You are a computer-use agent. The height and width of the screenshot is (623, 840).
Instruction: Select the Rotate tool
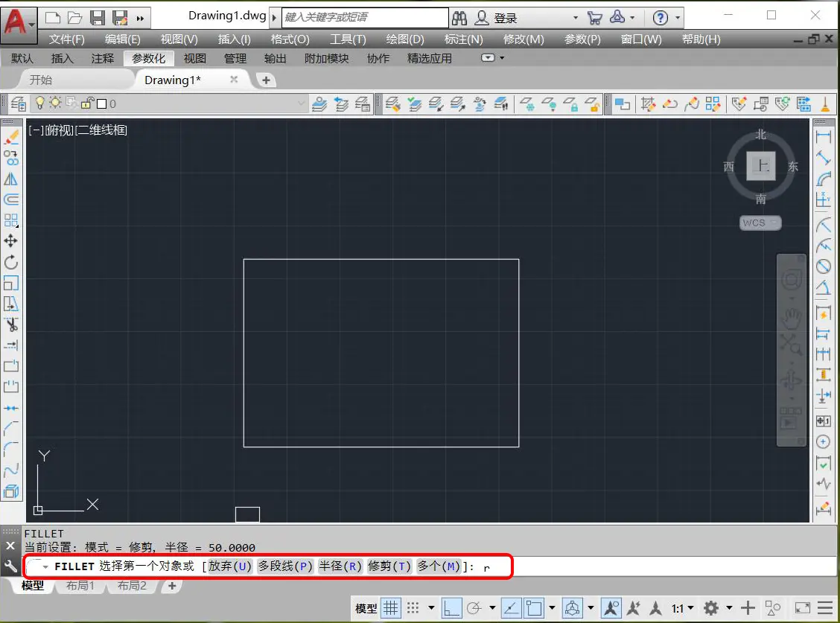point(11,262)
